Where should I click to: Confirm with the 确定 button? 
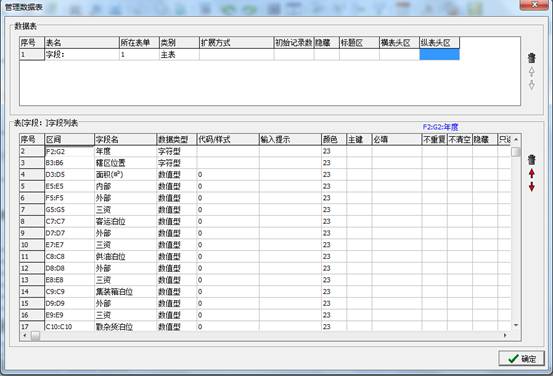point(522,359)
